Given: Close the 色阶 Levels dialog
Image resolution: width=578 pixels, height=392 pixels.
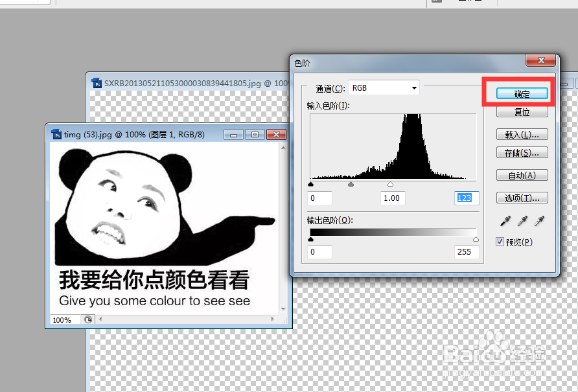Looking at the screenshot, I should click(x=541, y=60).
